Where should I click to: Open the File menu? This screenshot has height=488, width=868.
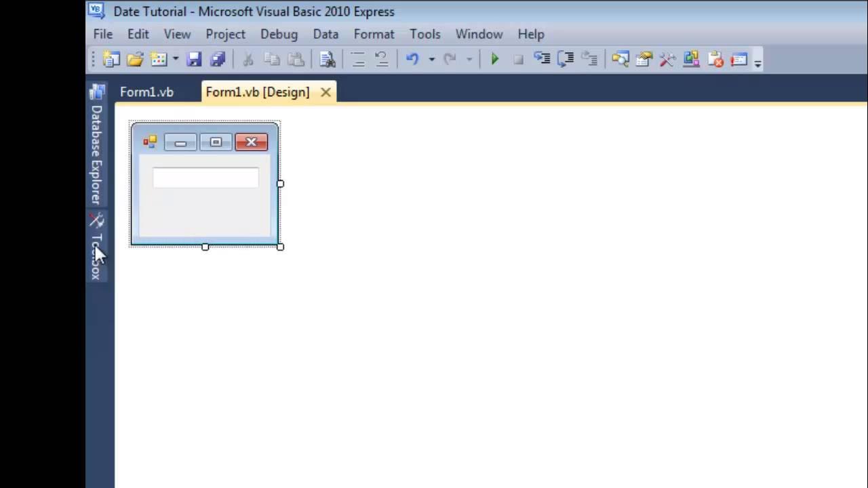point(103,34)
